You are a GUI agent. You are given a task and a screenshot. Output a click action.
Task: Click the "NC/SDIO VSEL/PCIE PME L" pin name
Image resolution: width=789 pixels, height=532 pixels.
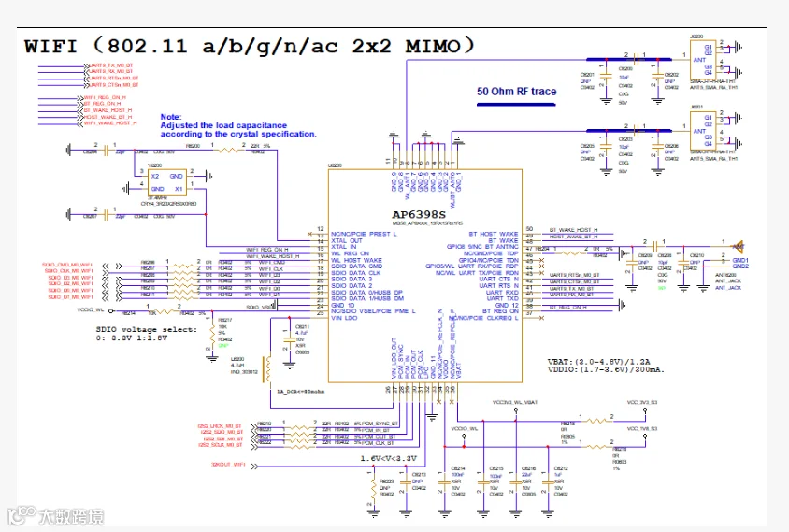373,311
